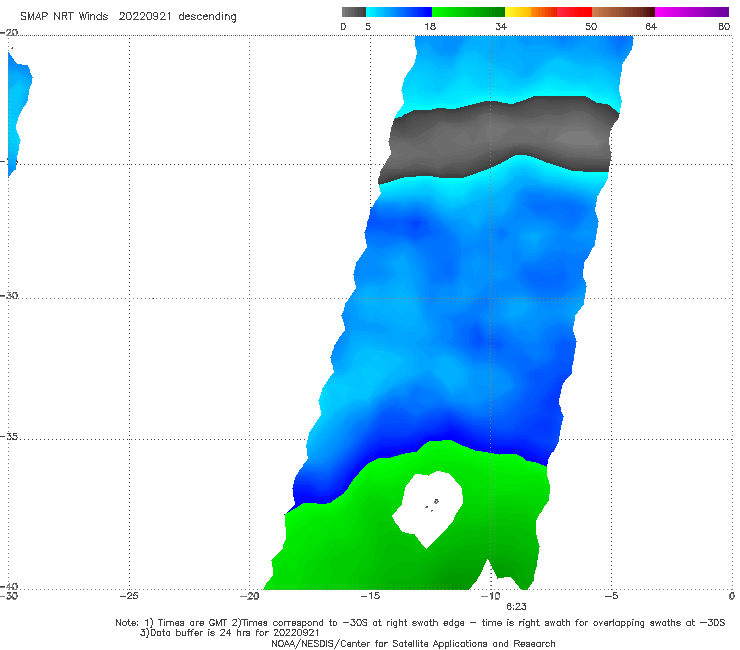Click the swath time label "6:23"
The width and height of the screenshot is (740, 650).
pyautogui.click(x=516, y=607)
